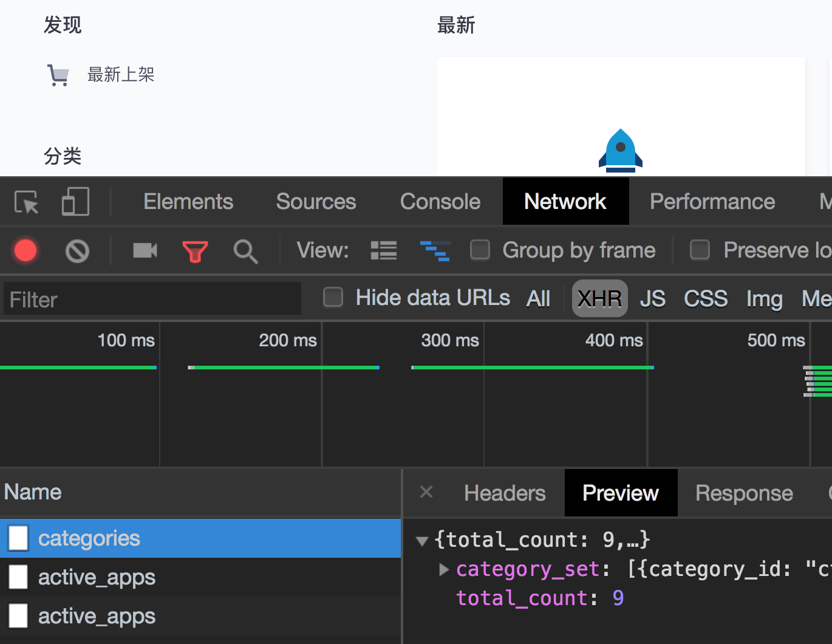Select the large request rows view icon
The height and width of the screenshot is (644, 832).
coord(383,250)
